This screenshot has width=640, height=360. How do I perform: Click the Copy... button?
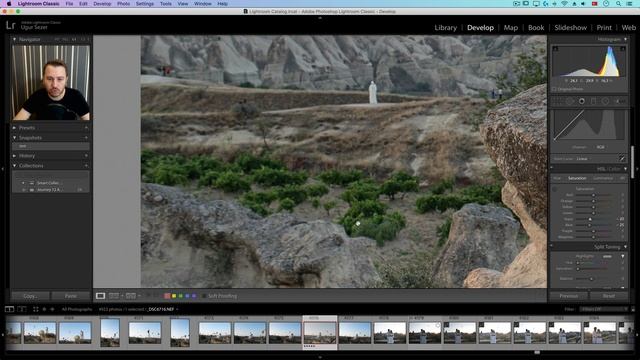coord(30,296)
